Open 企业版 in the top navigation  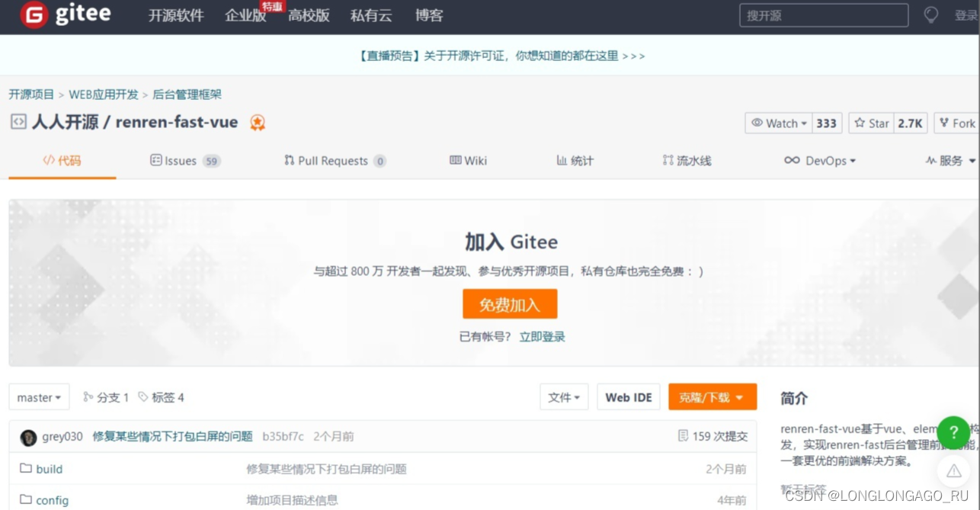pyautogui.click(x=245, y=15)
